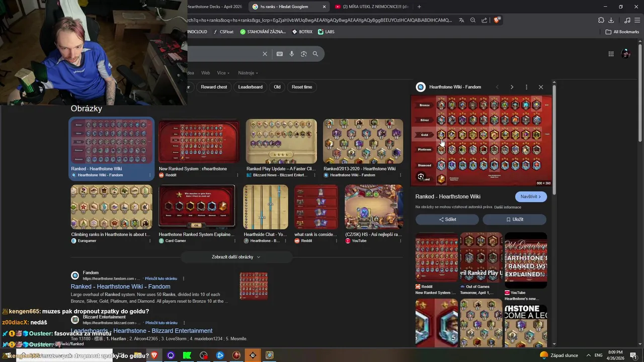Open the Google account avatar menu
Screen dimensions: 644x362
click(x=626, y=54)
